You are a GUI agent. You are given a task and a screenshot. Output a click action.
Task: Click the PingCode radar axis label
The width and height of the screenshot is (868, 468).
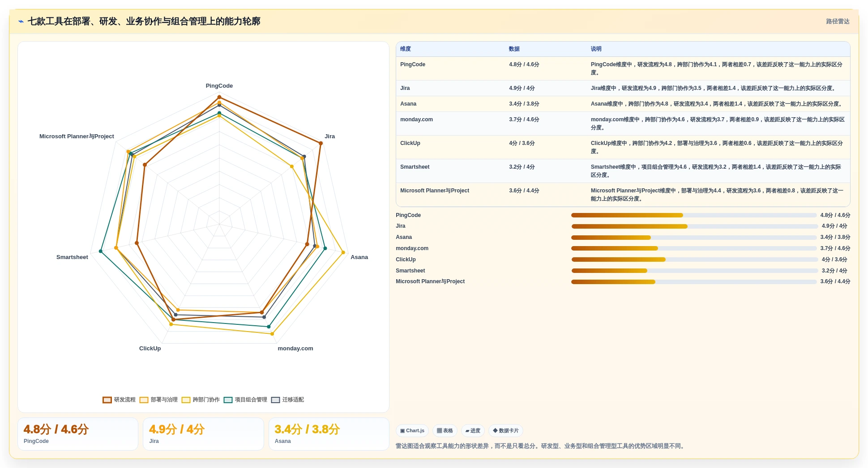(x=219, y=86)
